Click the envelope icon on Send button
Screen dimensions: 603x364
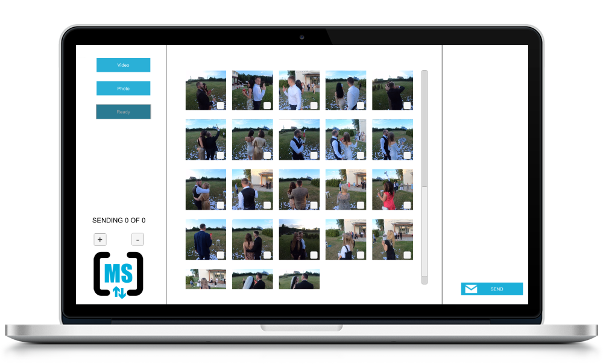[x=471, y=289]
